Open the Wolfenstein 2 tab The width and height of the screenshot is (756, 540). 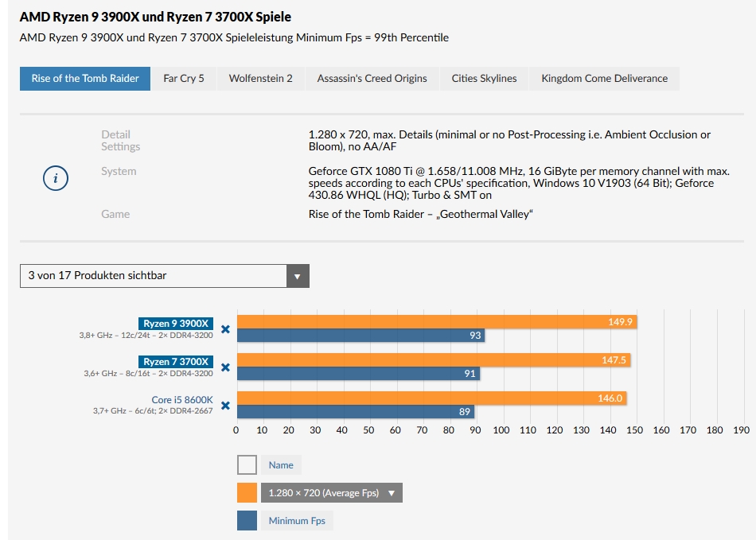tap(261, 79)
